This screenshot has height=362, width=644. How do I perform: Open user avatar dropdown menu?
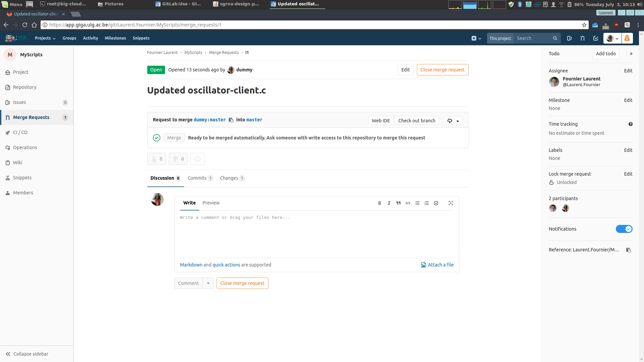[612, 38]
